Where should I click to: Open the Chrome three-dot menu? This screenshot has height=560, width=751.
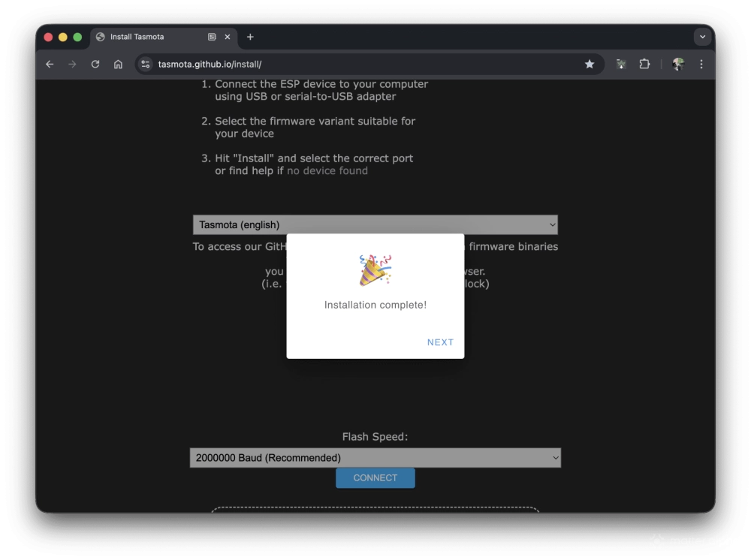coord(701,65)
